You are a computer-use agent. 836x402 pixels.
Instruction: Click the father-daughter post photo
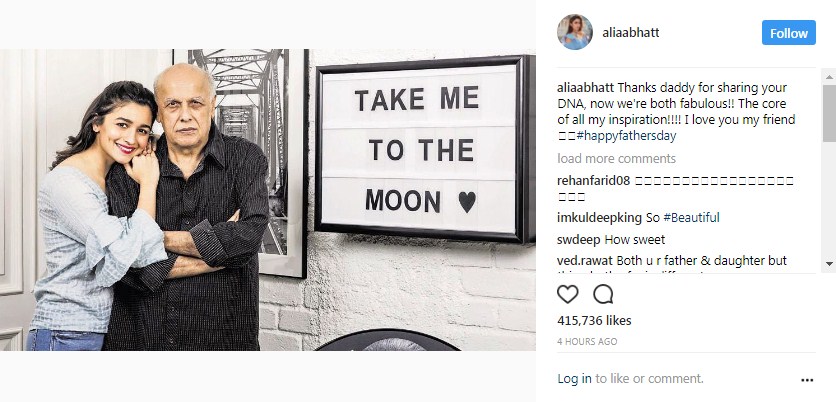[267, 200]
